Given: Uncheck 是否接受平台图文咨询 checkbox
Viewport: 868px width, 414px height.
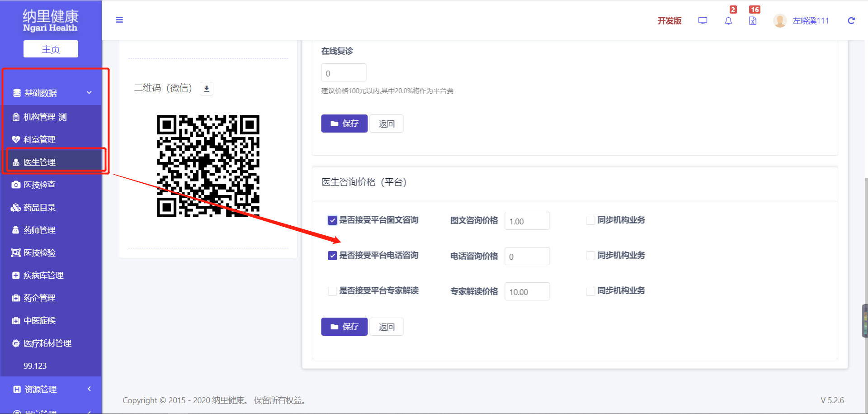Looking at the screenshot, I should coord(332,220).
